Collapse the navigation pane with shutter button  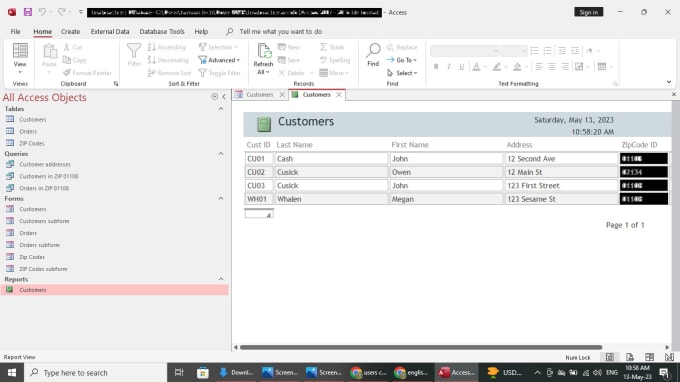[224, 97]
